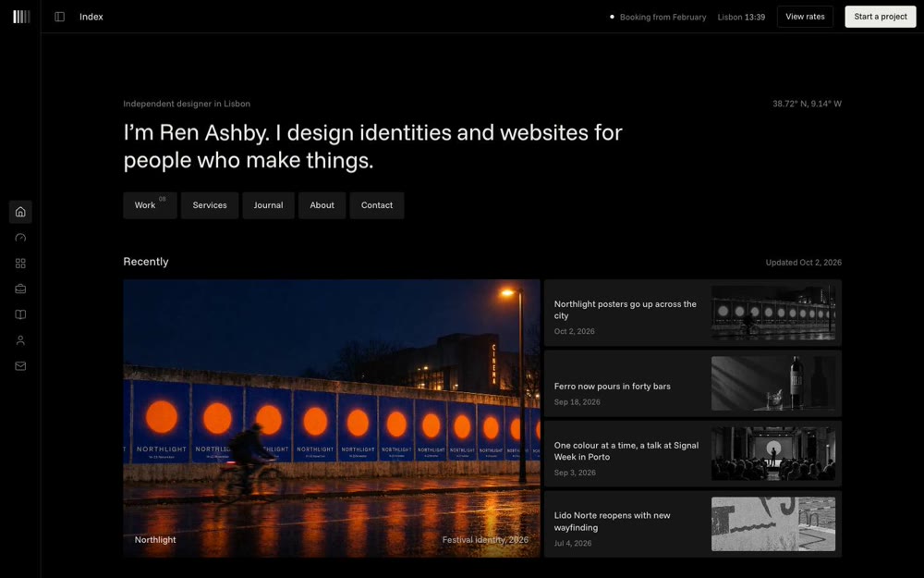Click the '38.72° N, 9.14° W' coordinates
Screen dimensions: 924x578
[807, 104]
